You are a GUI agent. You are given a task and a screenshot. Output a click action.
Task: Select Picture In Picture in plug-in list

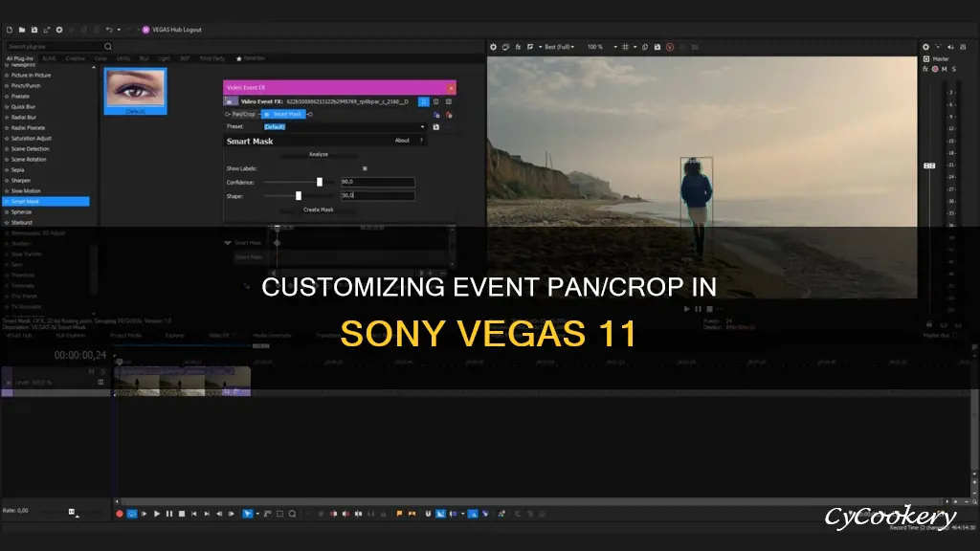(31, 75)
